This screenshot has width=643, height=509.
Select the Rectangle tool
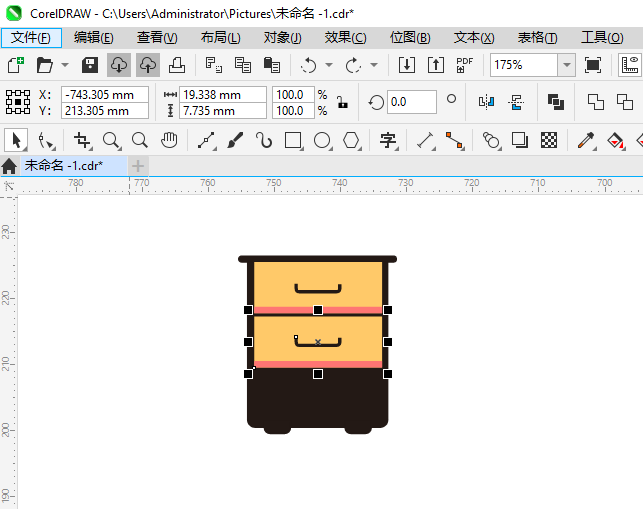pyautogui.click(x=293, y=140)
